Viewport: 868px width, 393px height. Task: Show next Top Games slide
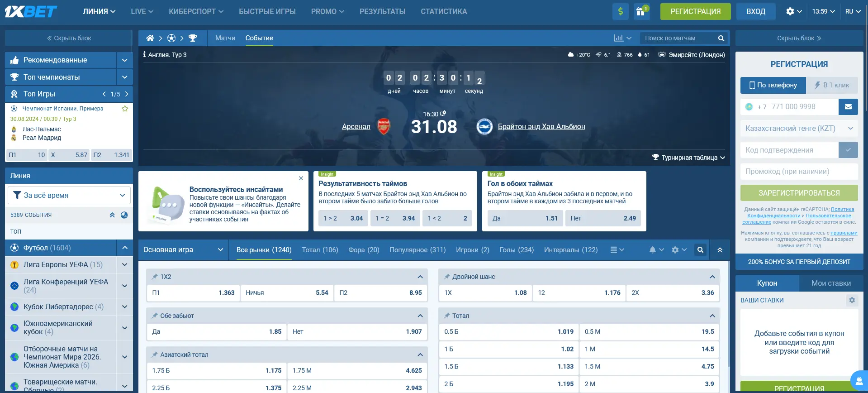127,94
